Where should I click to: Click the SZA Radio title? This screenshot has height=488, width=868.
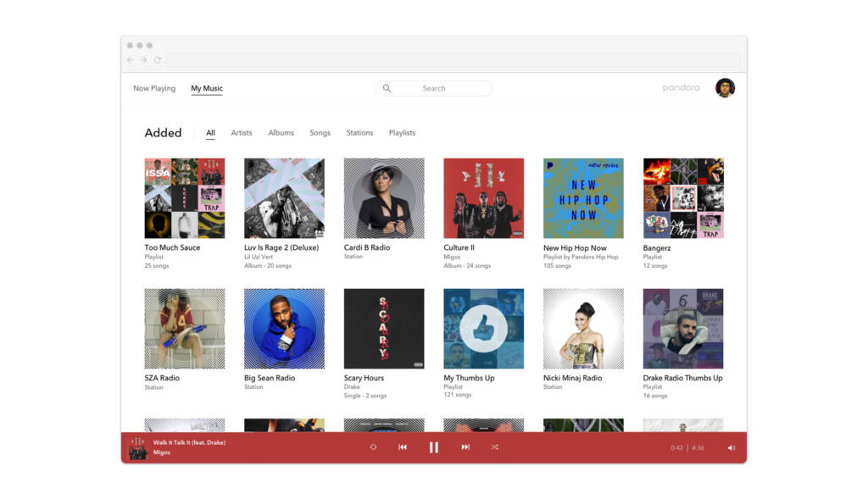162,378
